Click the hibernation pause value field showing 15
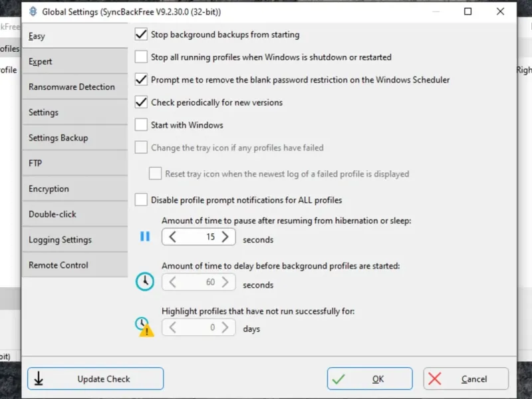 [x=198, y=237]
